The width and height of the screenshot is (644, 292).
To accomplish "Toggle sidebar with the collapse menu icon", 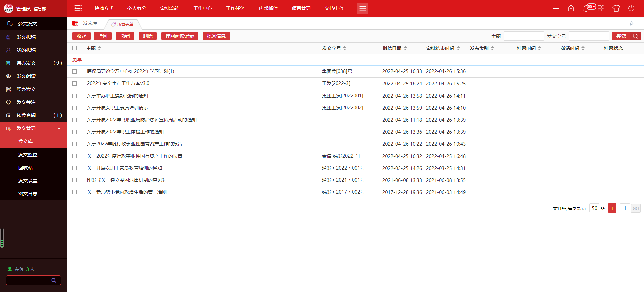I will coord(78,8).
